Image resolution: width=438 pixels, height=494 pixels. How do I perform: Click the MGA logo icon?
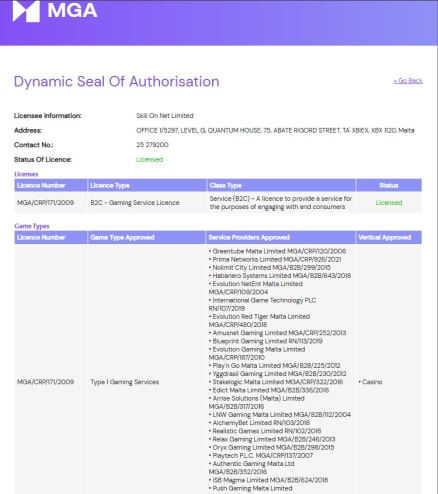click(x=26, y=11)
